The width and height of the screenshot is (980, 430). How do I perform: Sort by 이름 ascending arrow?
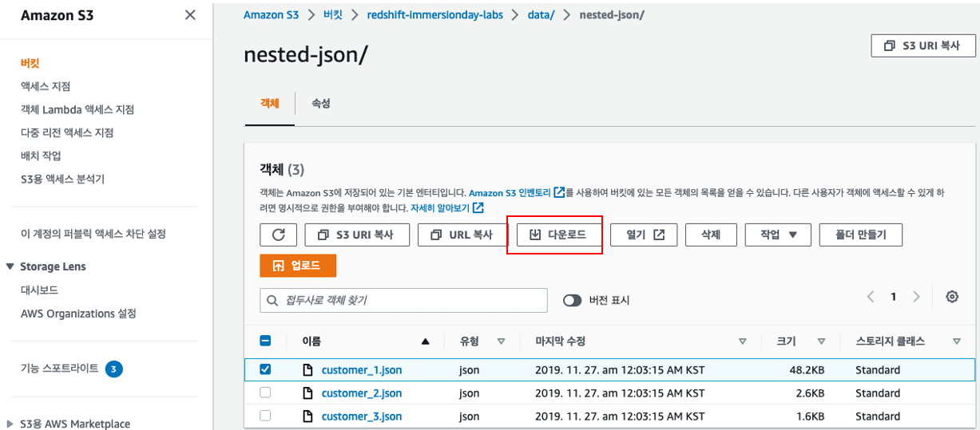point(426,341)
